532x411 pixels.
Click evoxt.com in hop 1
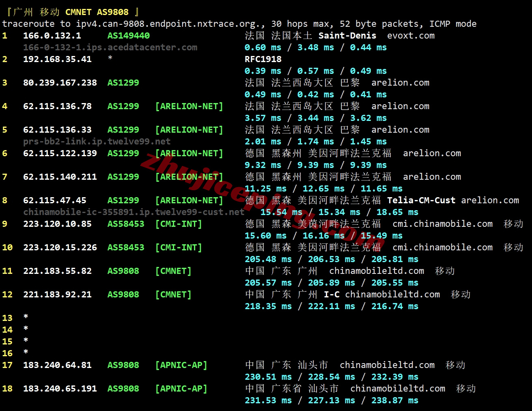pos(411,36)
